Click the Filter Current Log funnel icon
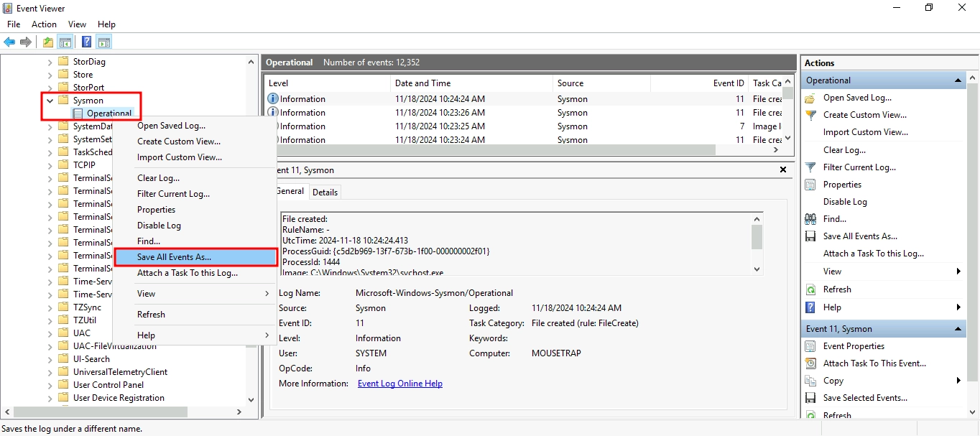980x436 pixels. pos(810,167)
